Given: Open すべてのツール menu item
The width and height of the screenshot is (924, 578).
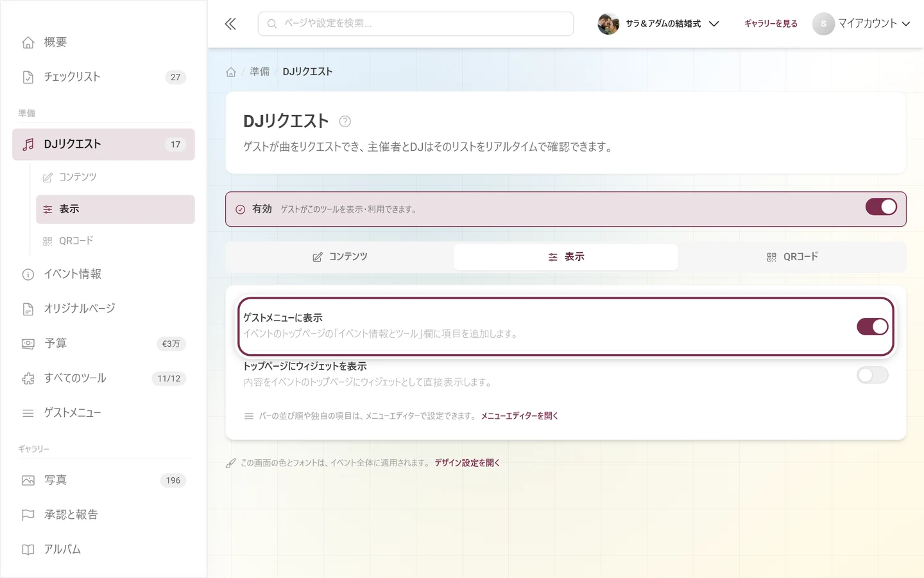Looking at the screenshot, I should point(103,378).
